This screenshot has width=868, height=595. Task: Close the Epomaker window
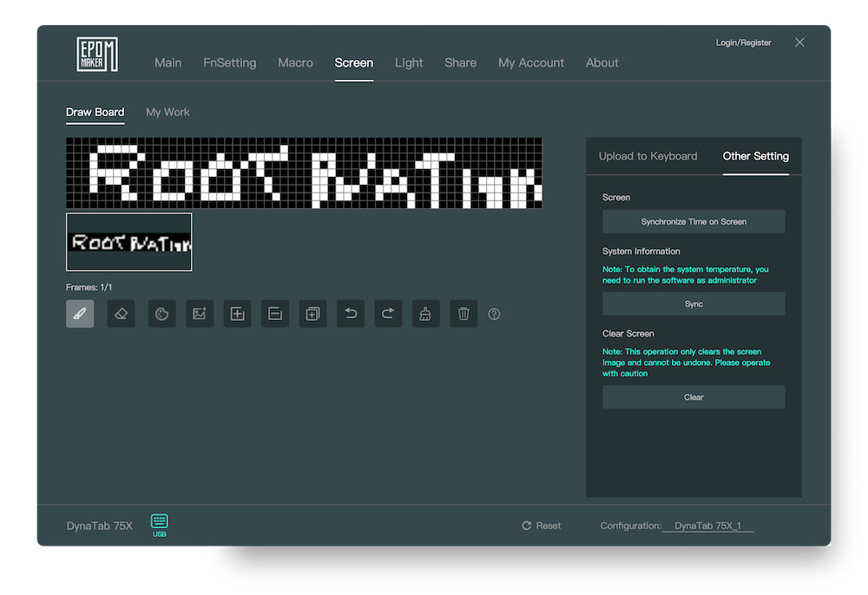point(799,42)
